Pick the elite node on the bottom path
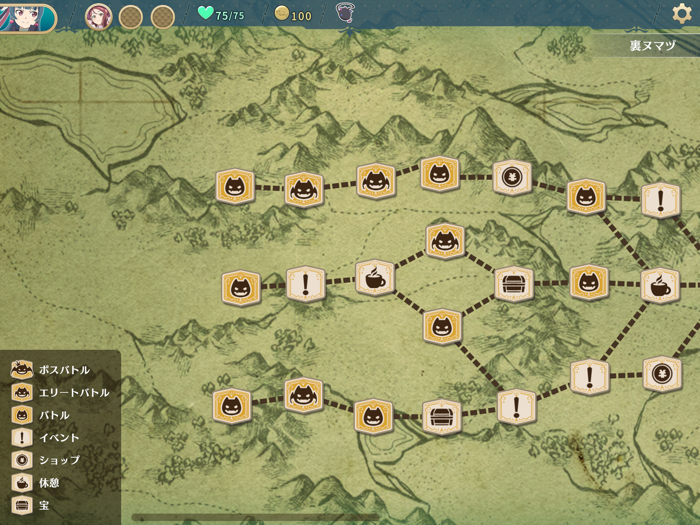The width and height of the screenshot is (700, 525). point(304,396)
